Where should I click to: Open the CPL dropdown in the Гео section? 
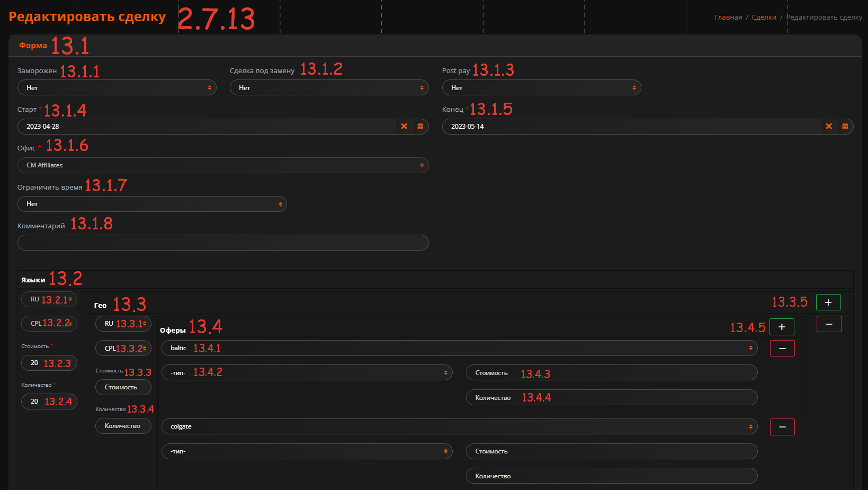point(123,348)
